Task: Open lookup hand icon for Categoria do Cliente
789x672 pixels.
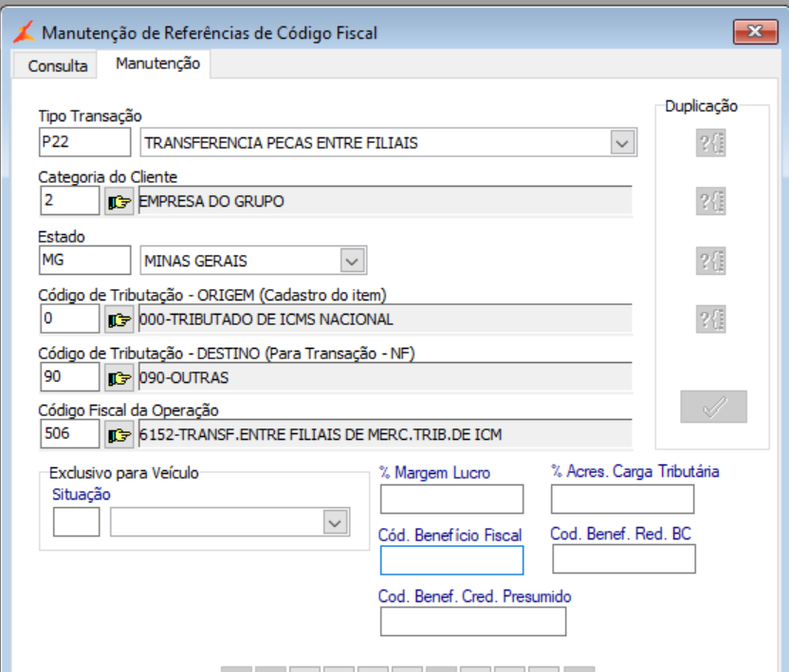Action: point(119,202)
